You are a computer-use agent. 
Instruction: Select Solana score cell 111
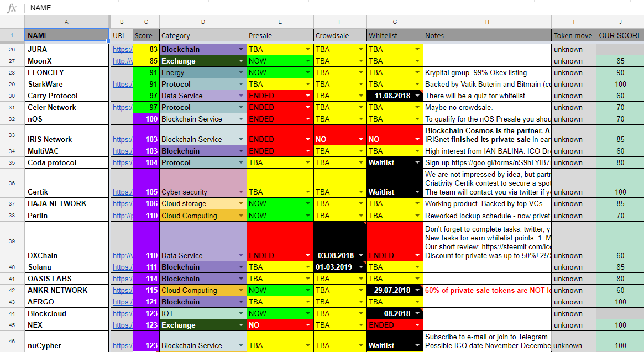coord(146,267)
